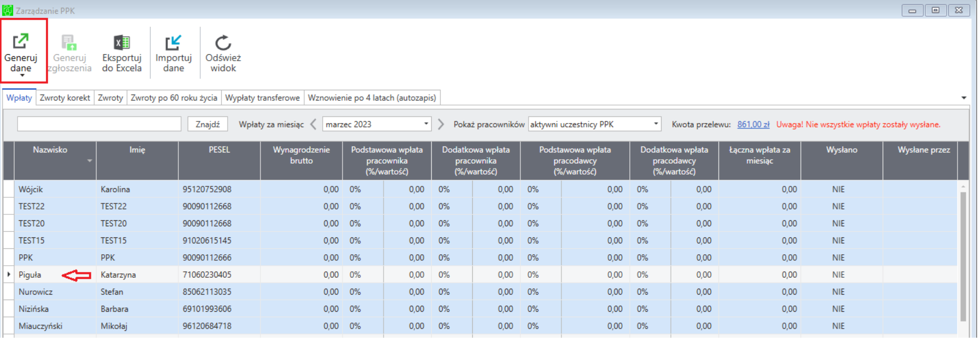Focus the employee search text field

tap(99, 124)
